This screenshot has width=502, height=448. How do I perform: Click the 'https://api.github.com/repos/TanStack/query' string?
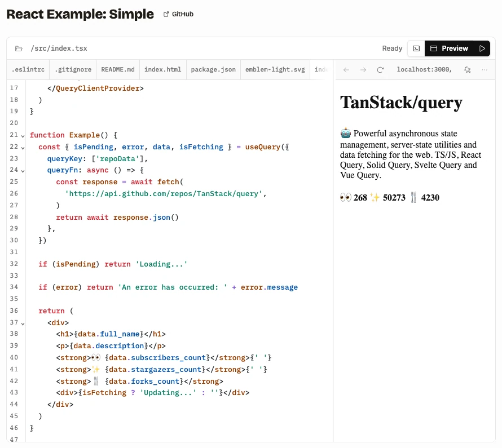click(x=163, y=194)
